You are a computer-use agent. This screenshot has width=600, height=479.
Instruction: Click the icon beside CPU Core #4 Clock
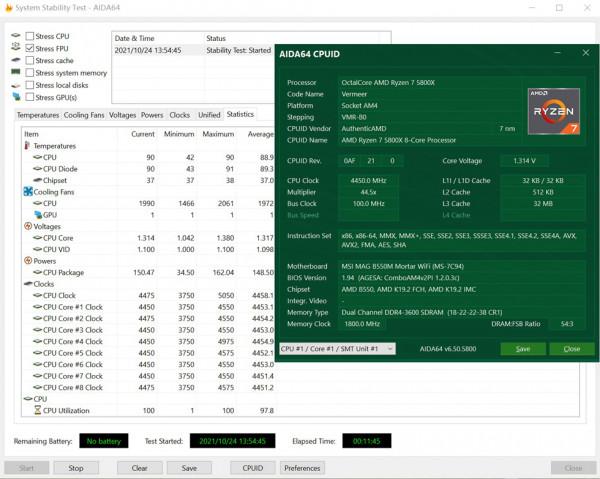point(38,341)
